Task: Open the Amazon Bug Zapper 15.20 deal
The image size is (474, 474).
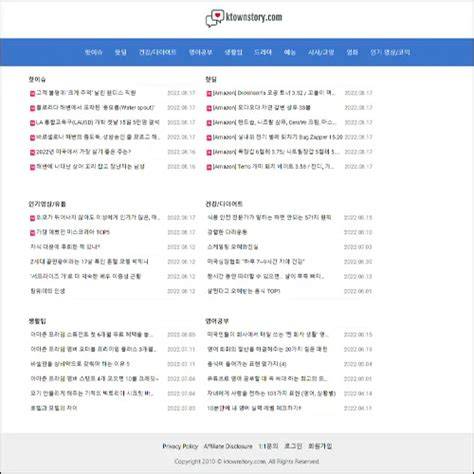Action: (x=278, y=137)
